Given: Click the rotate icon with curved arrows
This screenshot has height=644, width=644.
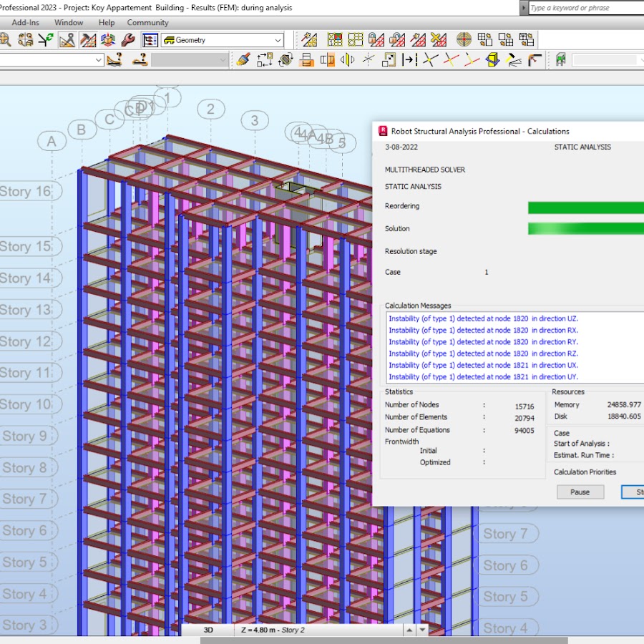Looking at the screenshot, I should click(286, 60).
